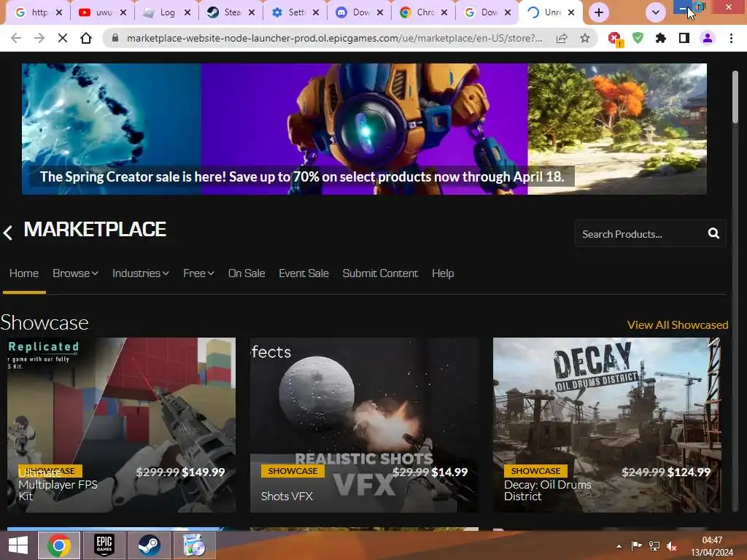The height and width of the screenshot is (560, 747).
Task: Open Shots VFX product card
Action: pyautogui.click(x=364, y=425)
